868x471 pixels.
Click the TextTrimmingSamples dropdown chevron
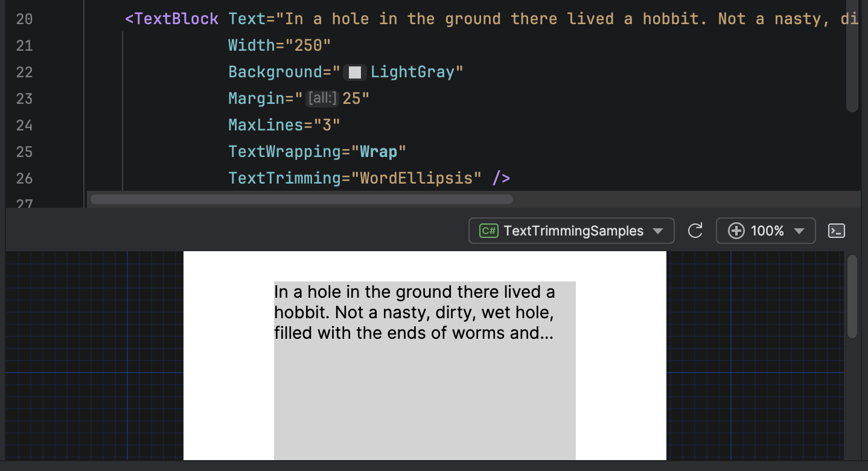(x=658, y=231)
